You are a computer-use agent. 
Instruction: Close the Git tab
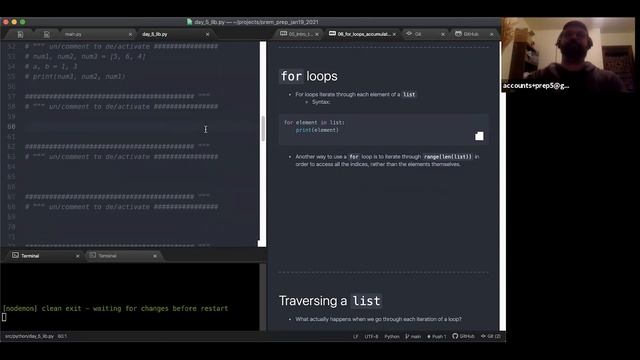coord(443,34)
